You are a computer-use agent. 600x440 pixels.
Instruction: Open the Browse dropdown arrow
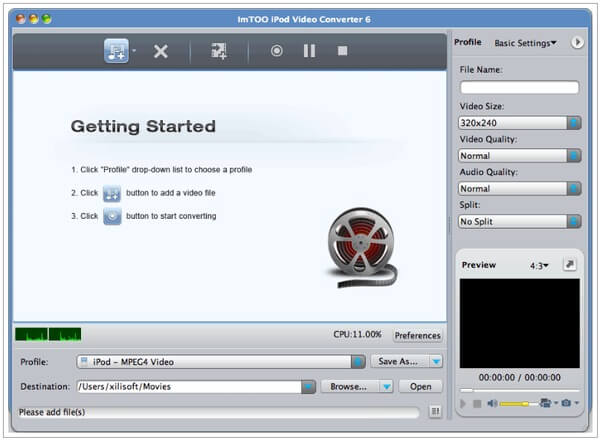[387, 387]
